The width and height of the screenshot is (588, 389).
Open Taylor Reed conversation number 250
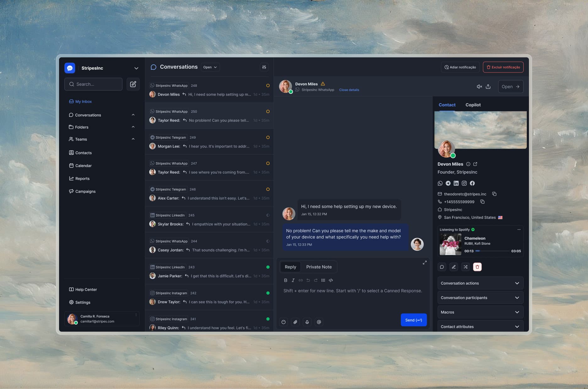[209, 116]
